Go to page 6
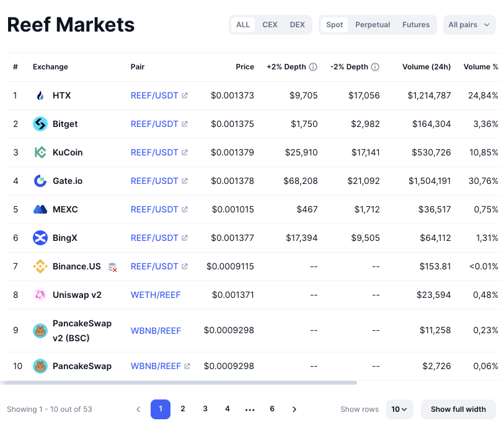Image resolution: width=504 pixels, height=436 pixels. click(x=272, y=409)
